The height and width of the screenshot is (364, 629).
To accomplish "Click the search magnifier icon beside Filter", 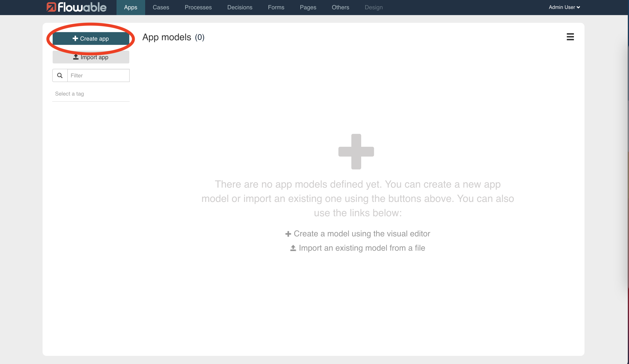I will (x=60, y=75).
